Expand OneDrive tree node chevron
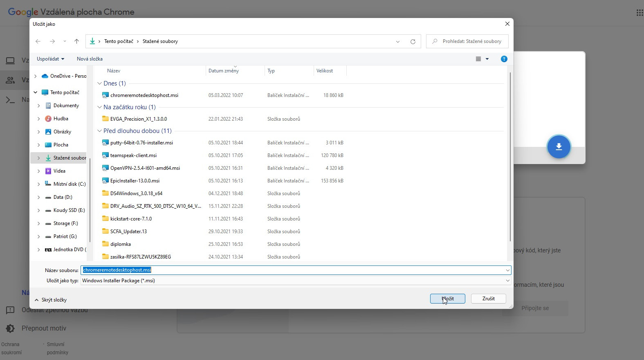 tap(35, 76)
